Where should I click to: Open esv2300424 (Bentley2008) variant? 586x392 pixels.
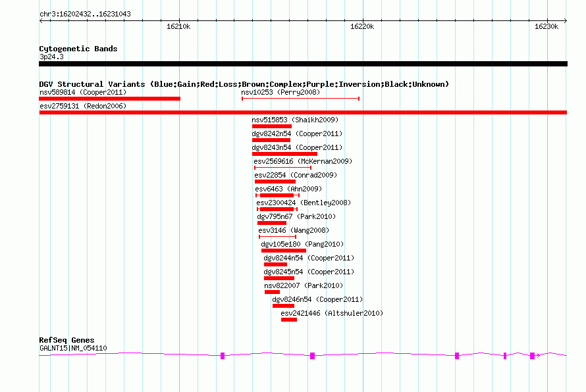(x=304, y=203)
